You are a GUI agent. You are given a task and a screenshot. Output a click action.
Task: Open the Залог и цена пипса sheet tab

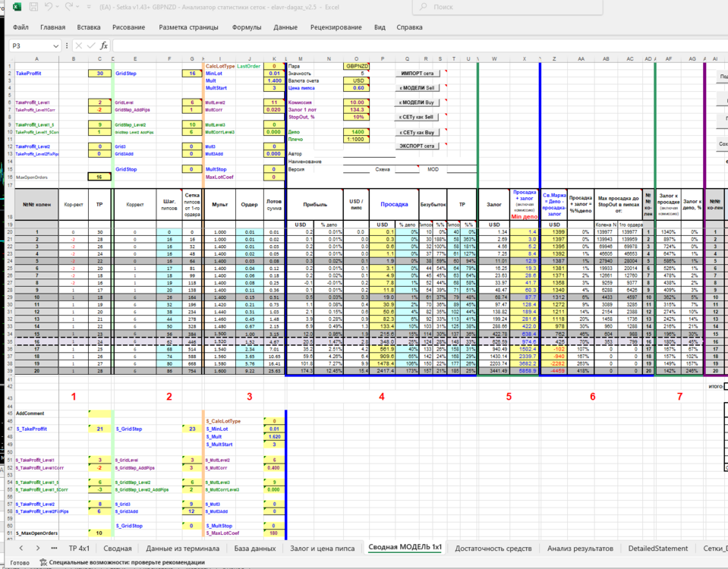click(322, 548)
